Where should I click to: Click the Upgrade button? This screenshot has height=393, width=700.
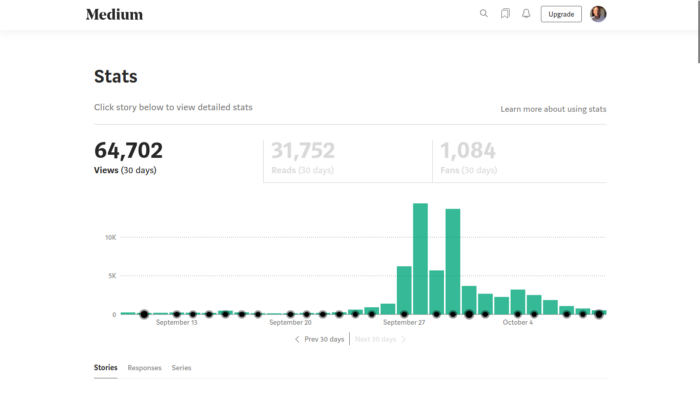point(561,14)
